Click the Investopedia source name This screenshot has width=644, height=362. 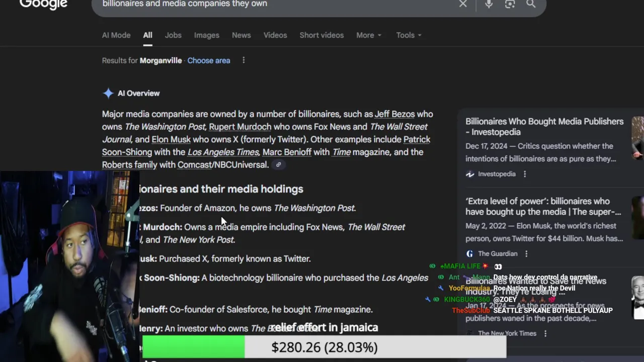pos(497,174)
